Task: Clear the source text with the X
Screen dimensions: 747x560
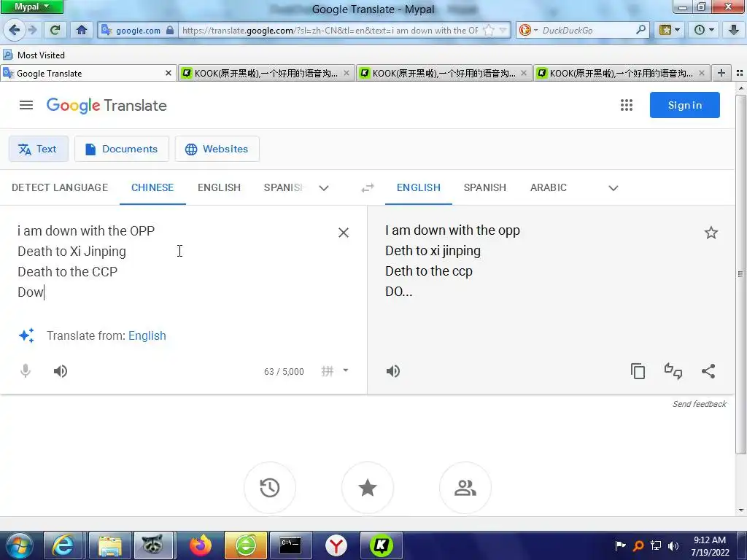Action: pos(343,233)
